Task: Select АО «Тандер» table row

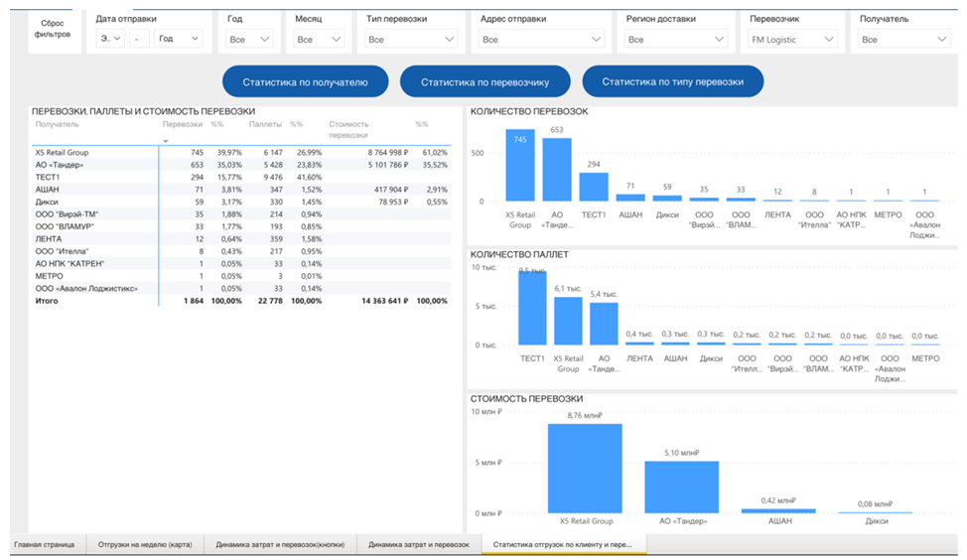Action: click(x=241, y=165)
